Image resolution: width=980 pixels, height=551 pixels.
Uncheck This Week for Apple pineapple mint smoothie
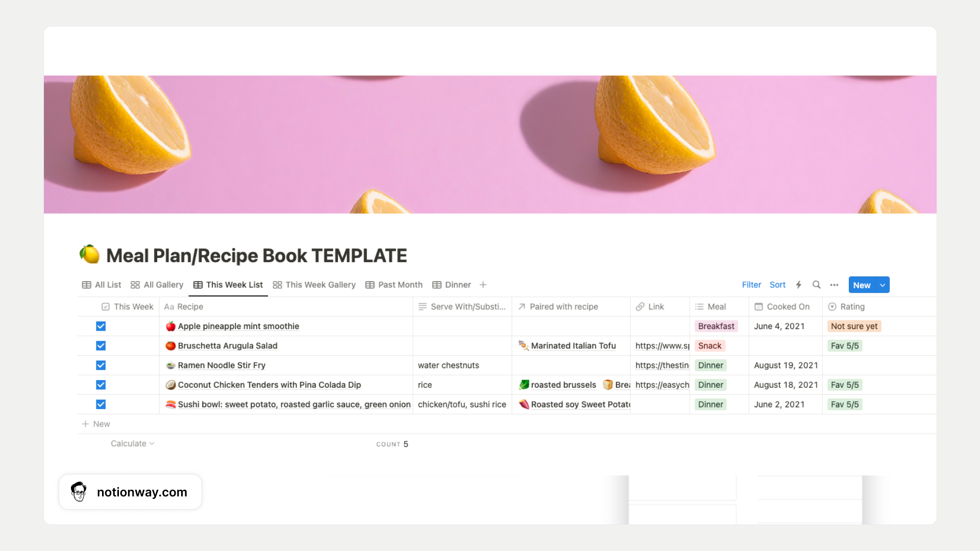[101, 326]
